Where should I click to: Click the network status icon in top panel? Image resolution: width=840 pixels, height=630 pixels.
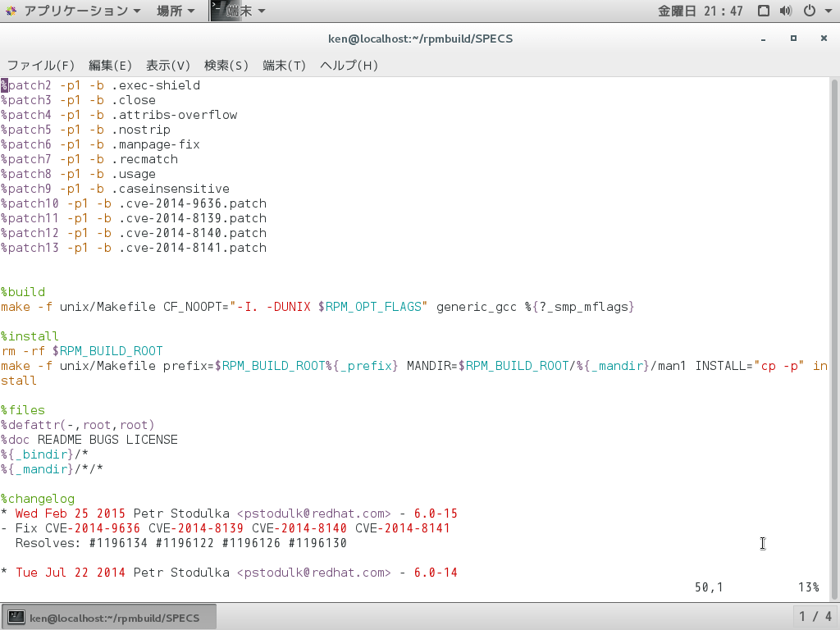point(762,11)
